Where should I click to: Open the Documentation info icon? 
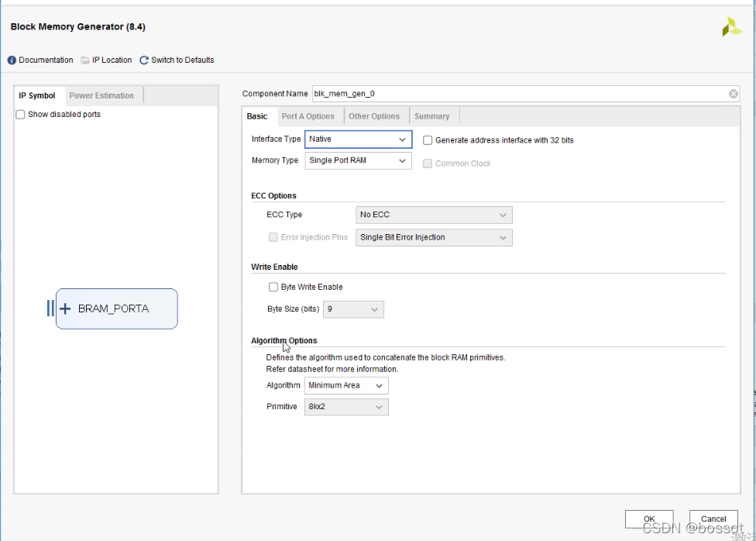tap(12, 60)
